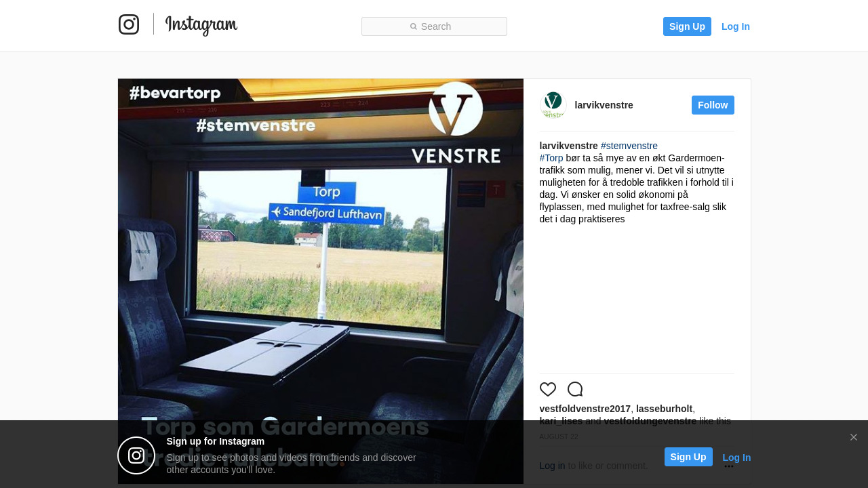The width and height of the screenshot is (868, 488).
Task: Open the Instagram wordmark home link
Action: [201, 25]
